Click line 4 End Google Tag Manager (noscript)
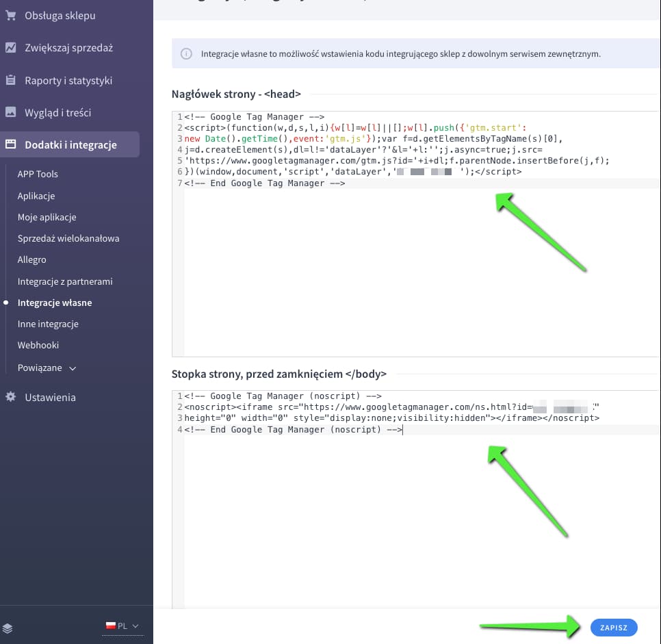 (x=294, y=429)
